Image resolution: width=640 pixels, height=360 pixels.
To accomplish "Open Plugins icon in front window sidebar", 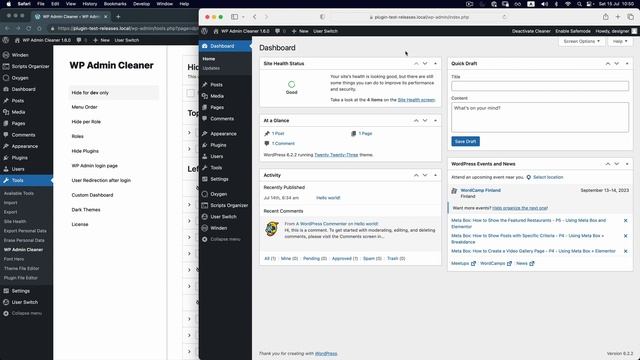I will [x=205, y=145].
